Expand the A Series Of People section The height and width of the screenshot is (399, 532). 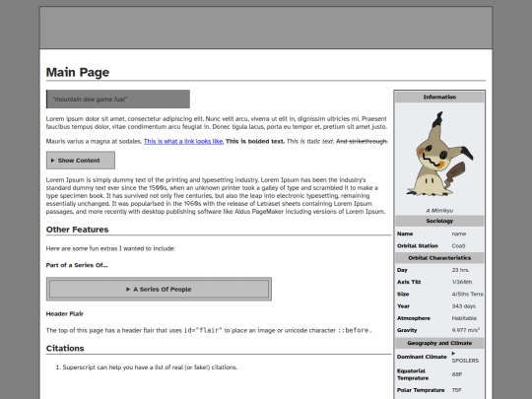[159, 289]
